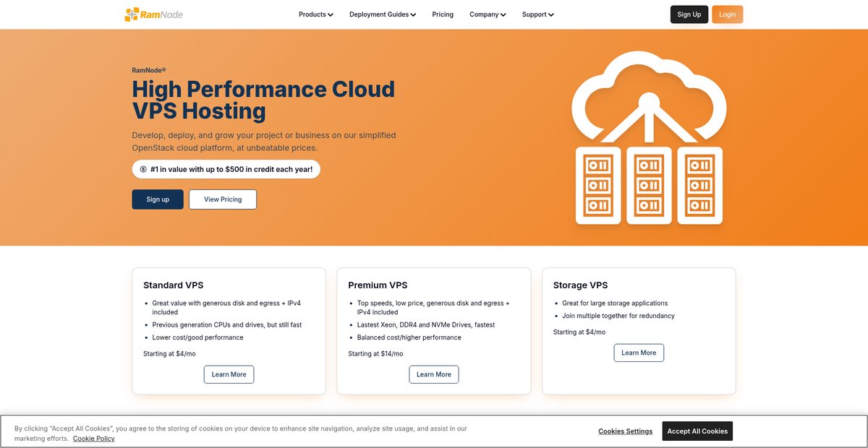
Task: Learn More about Storage VPS
Action: pyautogui.click(x=639, y=353)
